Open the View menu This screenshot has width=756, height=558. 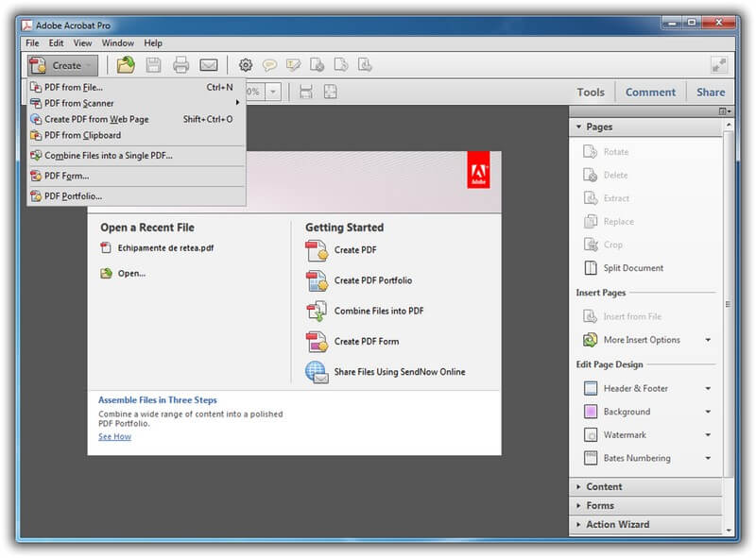click(82, 42)
